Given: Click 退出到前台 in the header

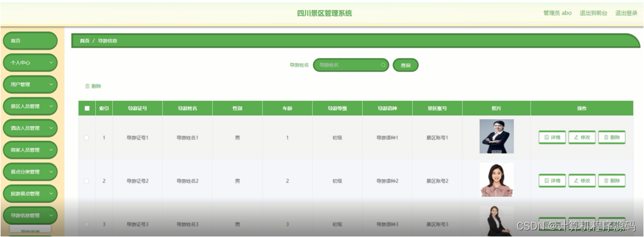Looking at the screenshot, I should tap(593, 13).
